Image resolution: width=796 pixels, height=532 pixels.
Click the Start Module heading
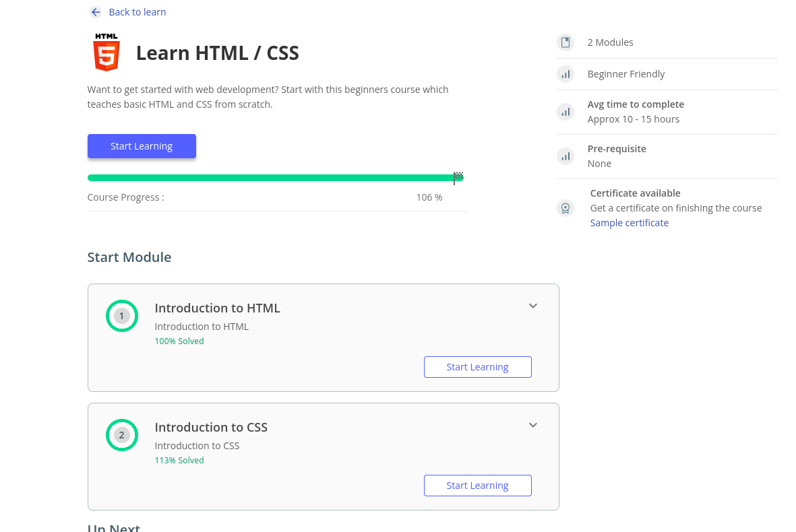[129, 257]
